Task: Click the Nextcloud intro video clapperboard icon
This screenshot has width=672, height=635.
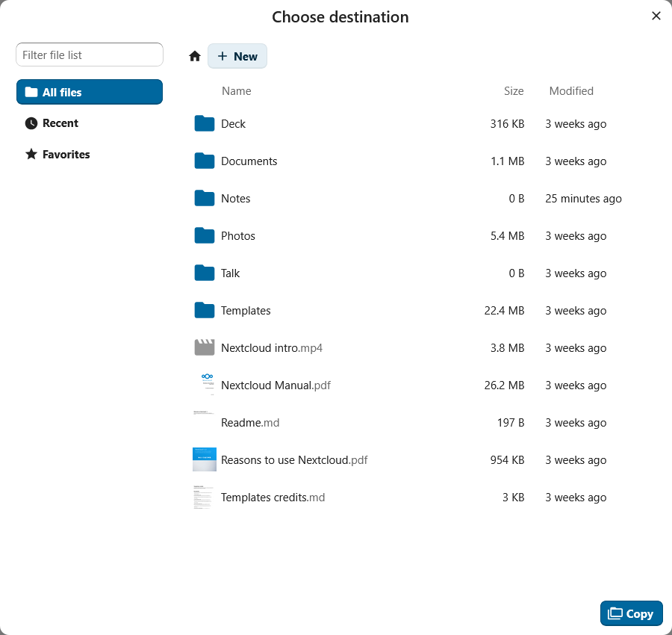Action: 205,347
